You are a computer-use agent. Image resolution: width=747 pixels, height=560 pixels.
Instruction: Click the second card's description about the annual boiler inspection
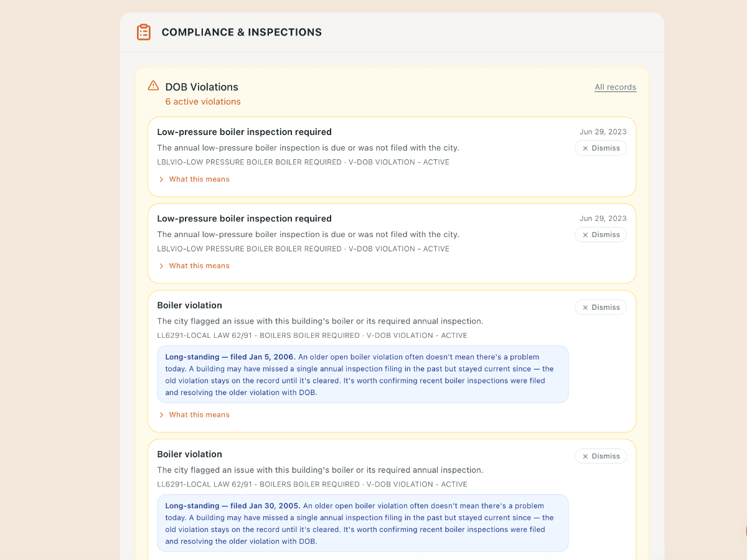tap(308, 235)
